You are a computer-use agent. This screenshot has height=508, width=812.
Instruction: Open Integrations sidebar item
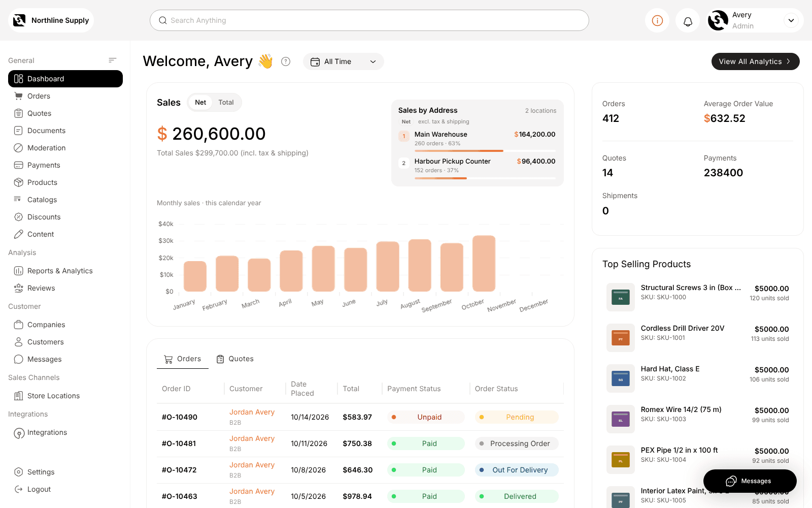(65, 432)
